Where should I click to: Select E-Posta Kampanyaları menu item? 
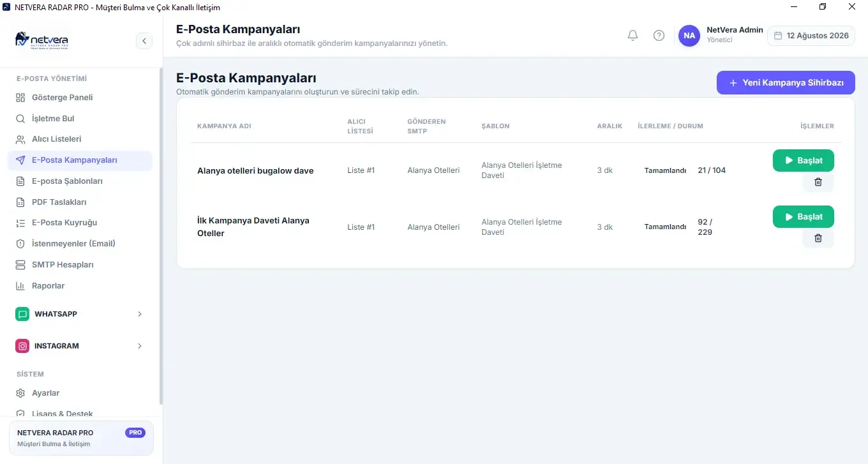point(80,160)
